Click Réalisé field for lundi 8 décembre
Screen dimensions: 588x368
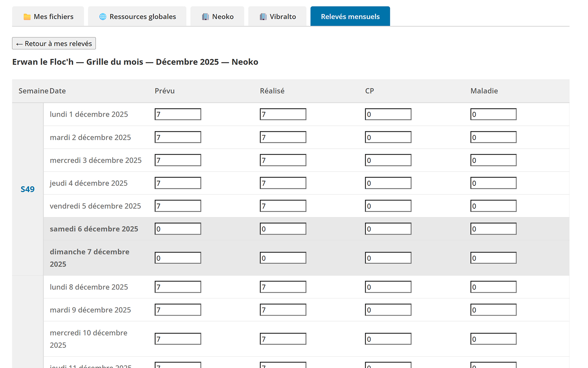point(283,287)
